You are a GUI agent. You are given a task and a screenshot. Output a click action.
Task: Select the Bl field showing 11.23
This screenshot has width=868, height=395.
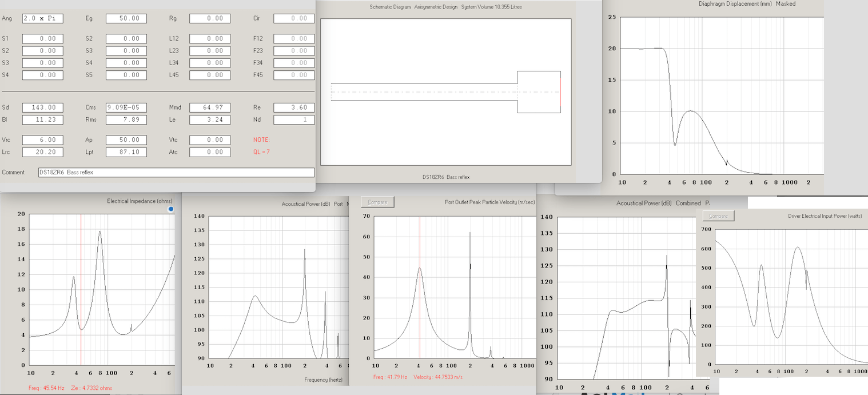[42, 120]
